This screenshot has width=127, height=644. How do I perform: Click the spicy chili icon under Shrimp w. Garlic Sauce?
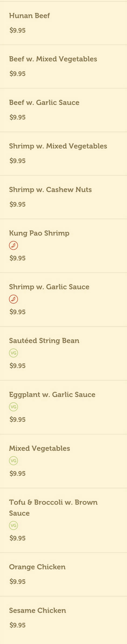[x=13, y=299]
